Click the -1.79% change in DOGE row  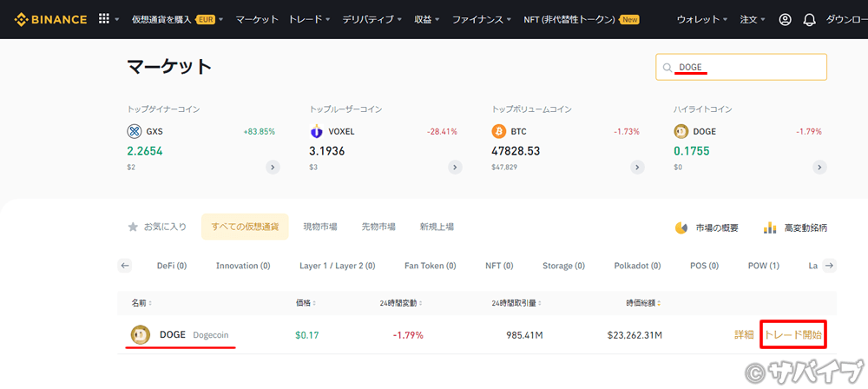[408, 334]
